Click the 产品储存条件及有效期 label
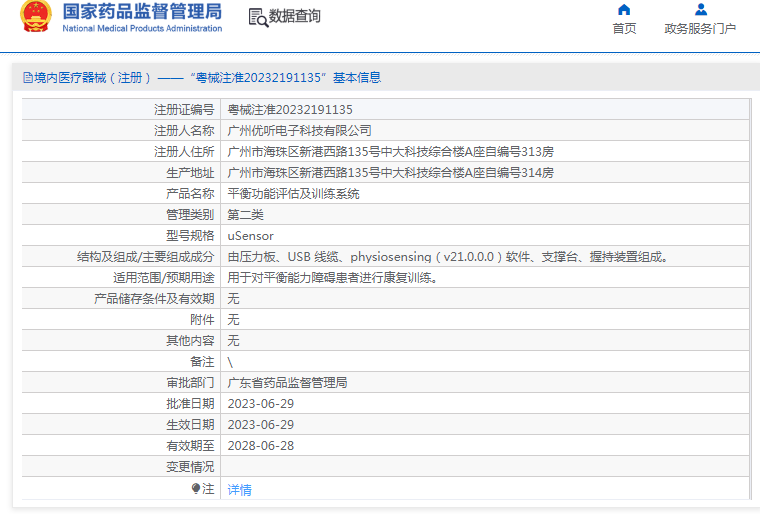The width and height of the screenshot is (760, 514). [x=154, y=299]
